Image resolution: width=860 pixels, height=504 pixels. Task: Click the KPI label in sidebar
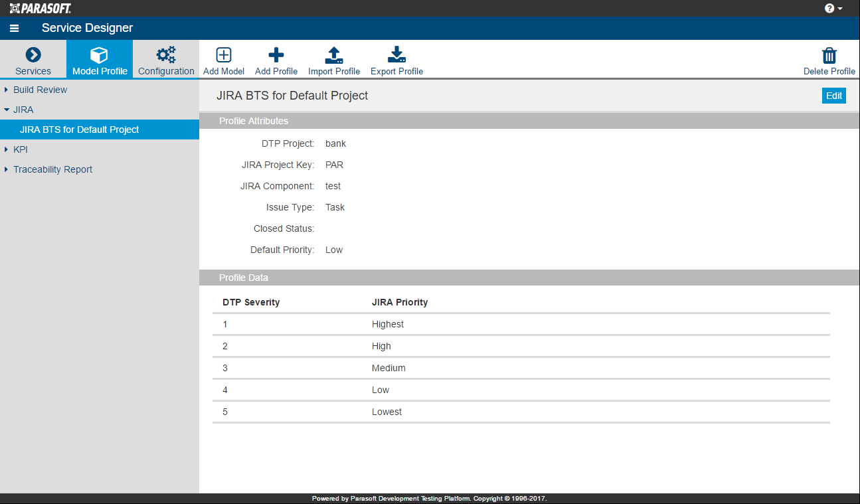(21, 149)
